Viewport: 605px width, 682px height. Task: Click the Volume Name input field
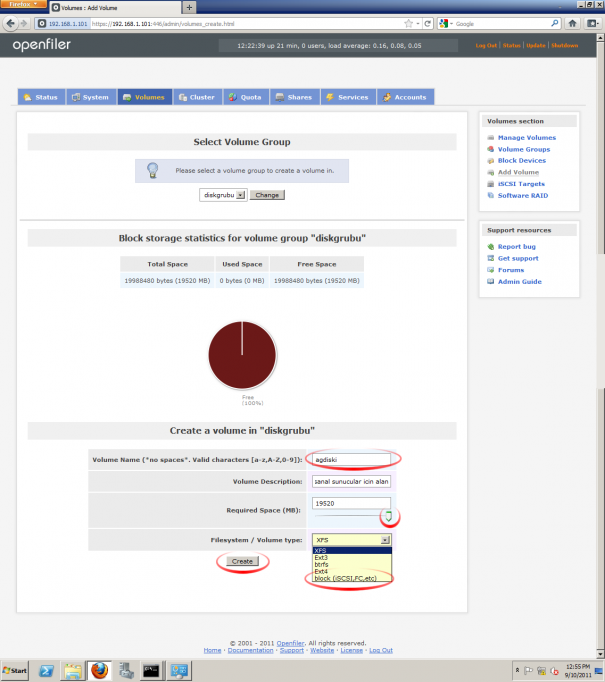[351, 459]
